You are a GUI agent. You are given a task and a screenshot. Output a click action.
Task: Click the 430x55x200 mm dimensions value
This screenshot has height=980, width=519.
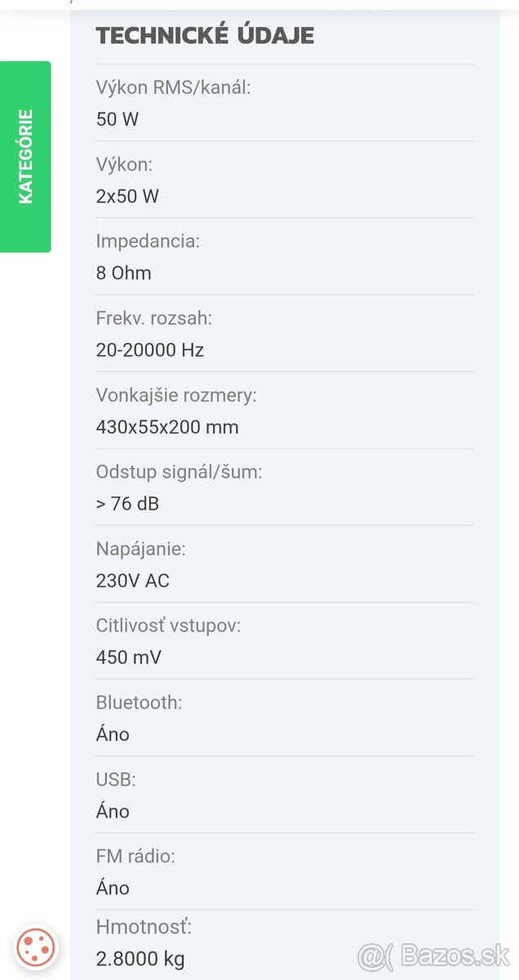pyautogui.click(x=166, y=427)
